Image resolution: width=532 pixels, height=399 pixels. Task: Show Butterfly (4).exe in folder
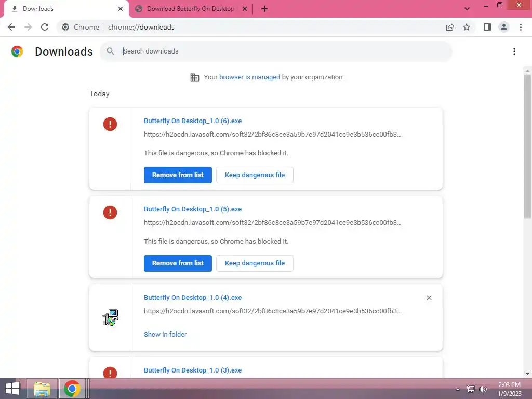click(165, 334)
